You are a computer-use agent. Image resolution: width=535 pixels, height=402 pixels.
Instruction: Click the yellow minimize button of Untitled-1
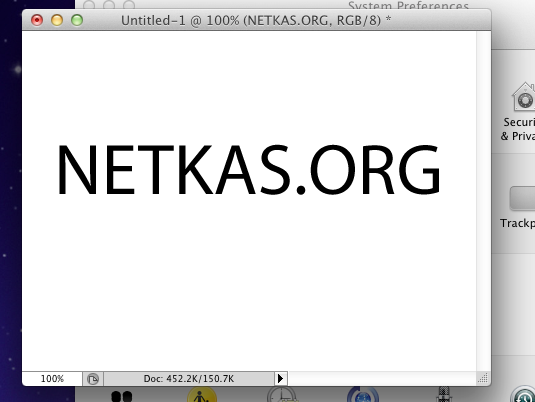(57, 20)
